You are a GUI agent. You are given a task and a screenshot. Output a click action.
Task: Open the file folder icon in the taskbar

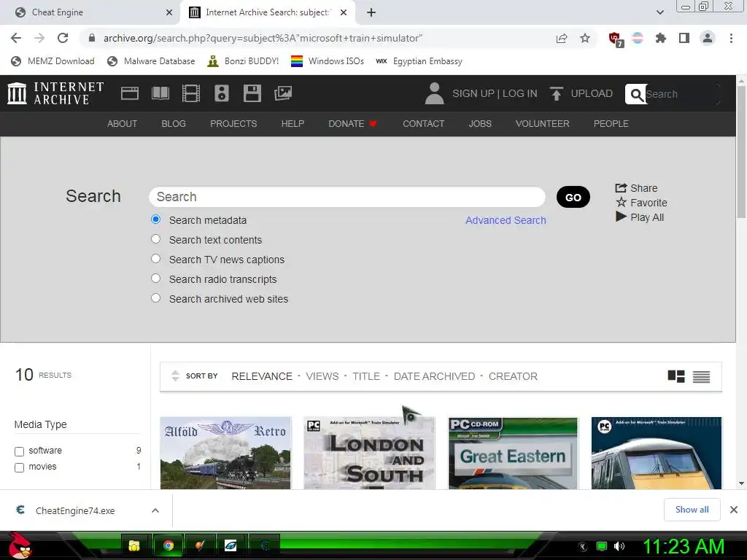tap(134, 545)
